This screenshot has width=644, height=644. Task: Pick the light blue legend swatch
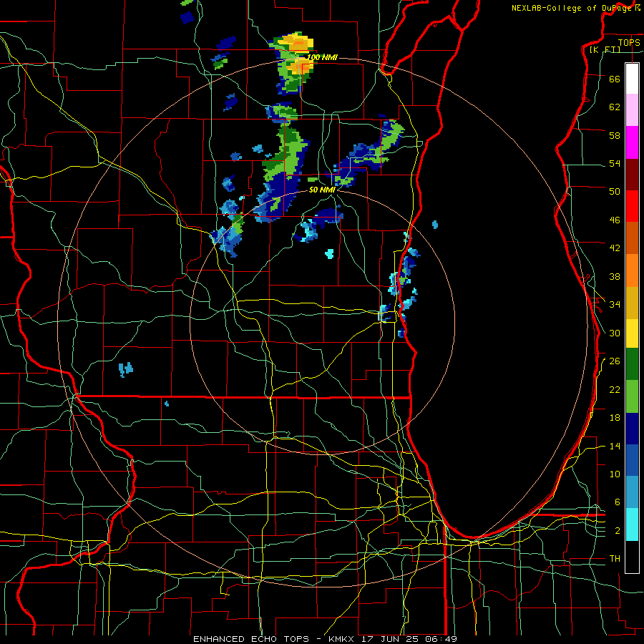[632, 492]
